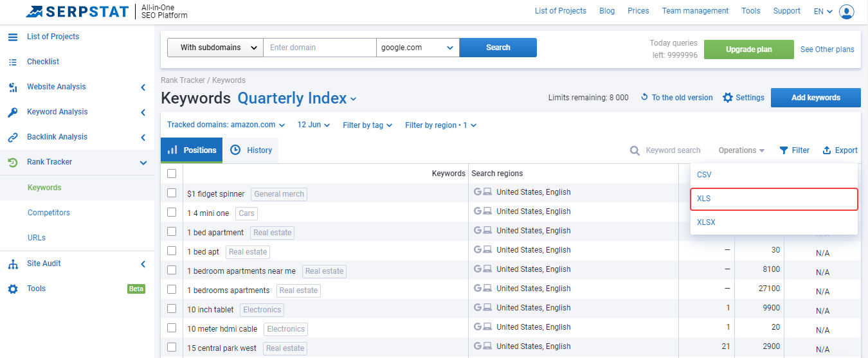Check the 1 bed apt row
The width and height of the screenshot is (868, 358).
[x=172, y=251]
